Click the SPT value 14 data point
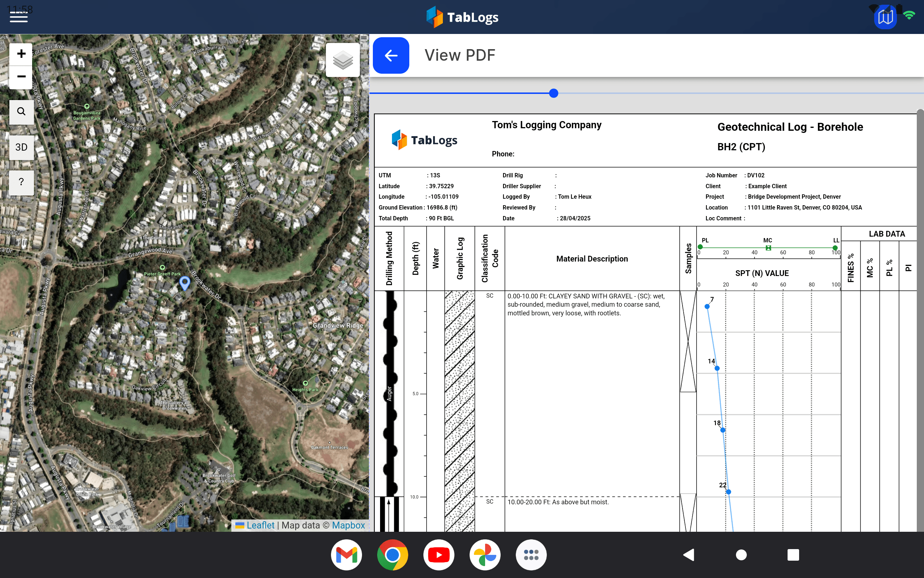924x578 pixels. point(717,368)
